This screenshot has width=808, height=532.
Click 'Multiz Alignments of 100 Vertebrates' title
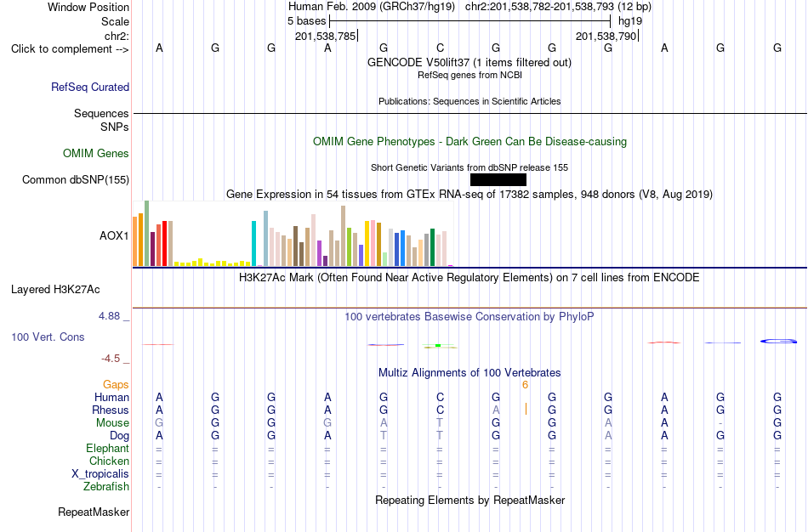click(469, 372)
